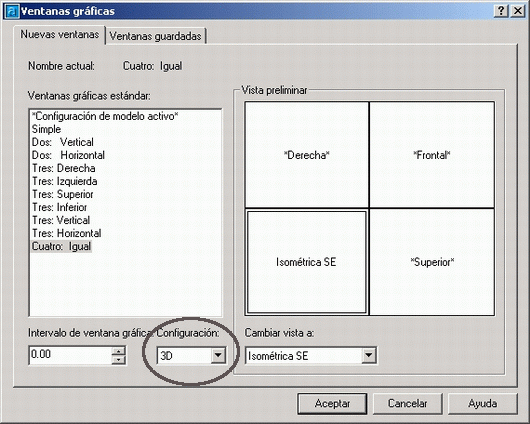Select the *Derecha* preview pane
The height and width of the screenshot is (424, 530).
click(307, 155)
